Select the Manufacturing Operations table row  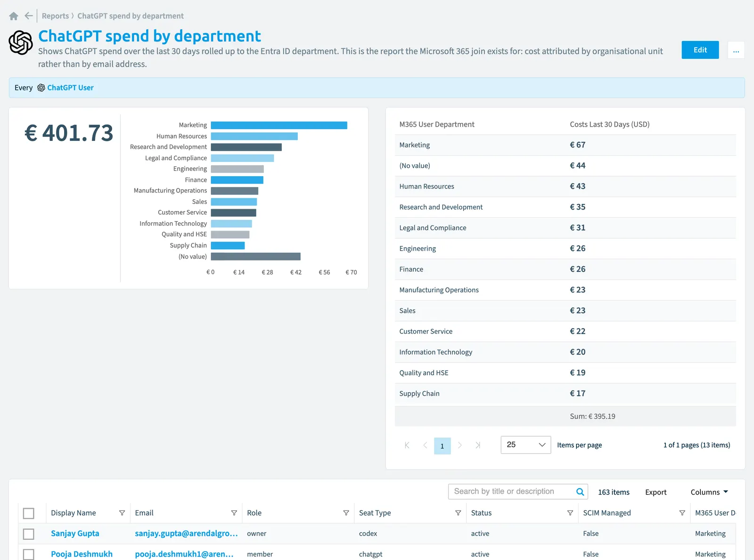coord(565,290)
